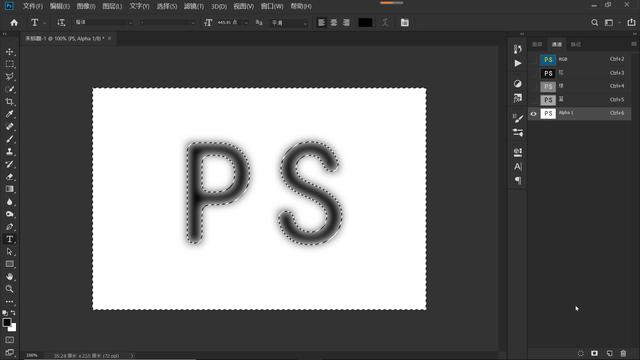Select the Path Selection tool
Screen dimensions: 640x360
point(9,251)
